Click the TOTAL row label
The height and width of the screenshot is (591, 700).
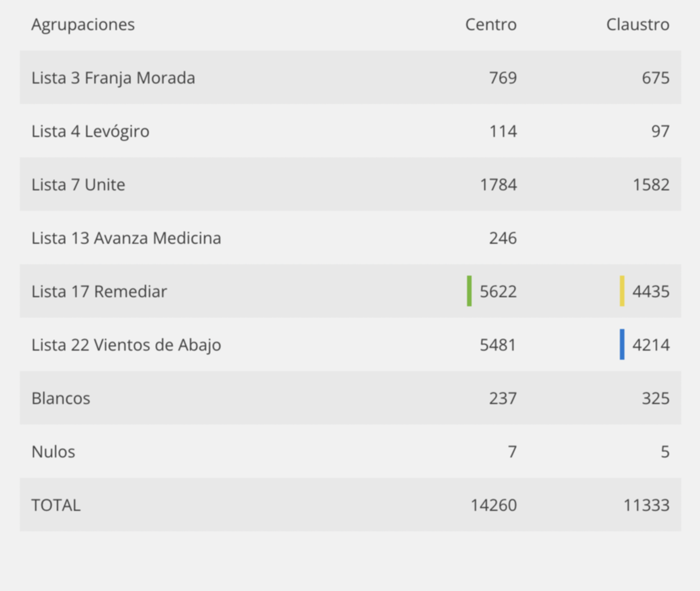click(56, 505)
